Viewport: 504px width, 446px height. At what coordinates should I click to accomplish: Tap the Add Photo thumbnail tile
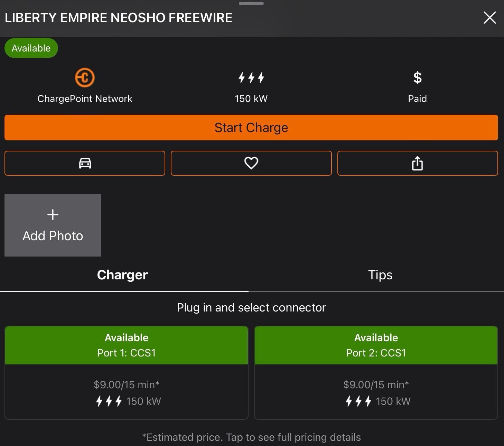[53, 225]
